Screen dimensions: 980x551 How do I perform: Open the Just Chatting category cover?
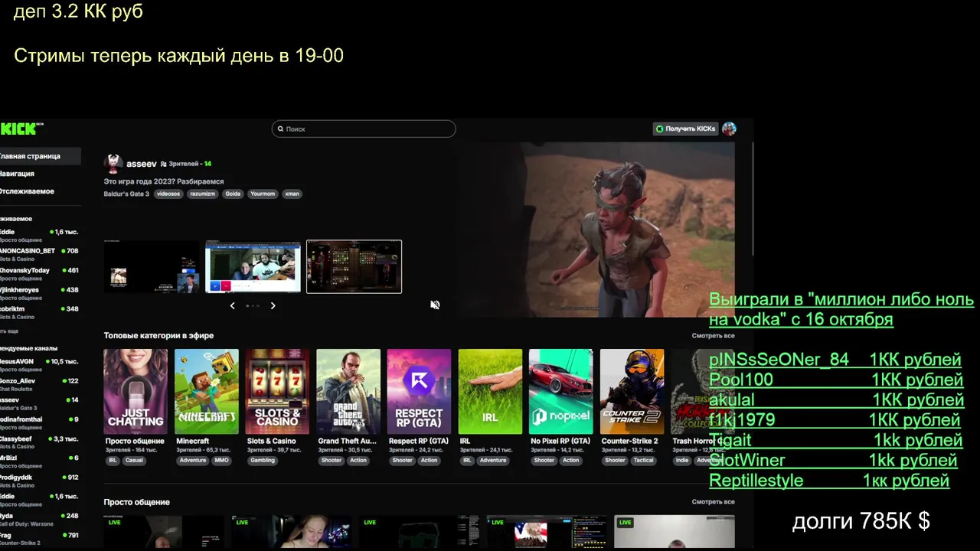coord(136,391)
